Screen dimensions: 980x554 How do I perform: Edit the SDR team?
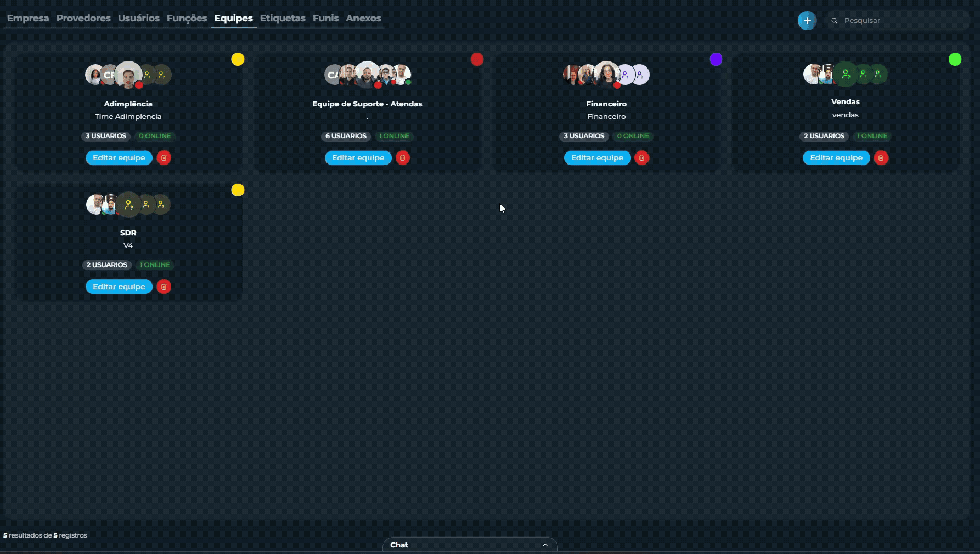119,287
